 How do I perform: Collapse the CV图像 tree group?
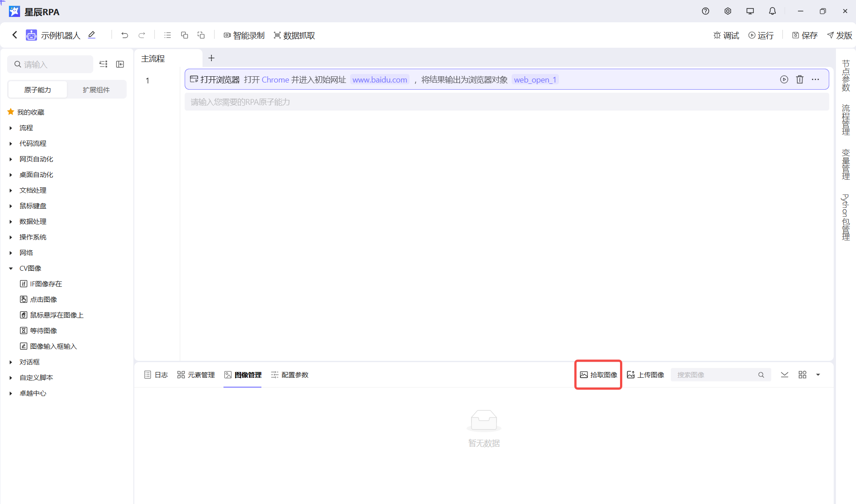[11, 269]
